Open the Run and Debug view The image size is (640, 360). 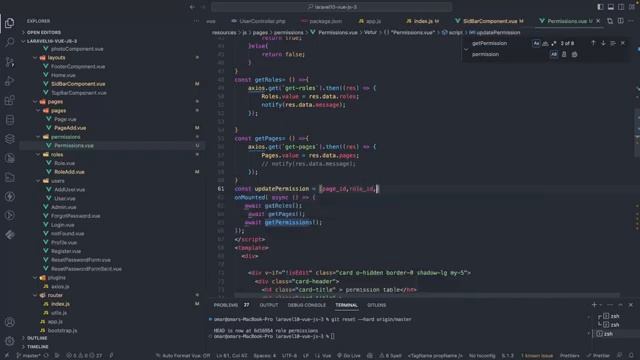pyautogui.click(x=9, y=81)
